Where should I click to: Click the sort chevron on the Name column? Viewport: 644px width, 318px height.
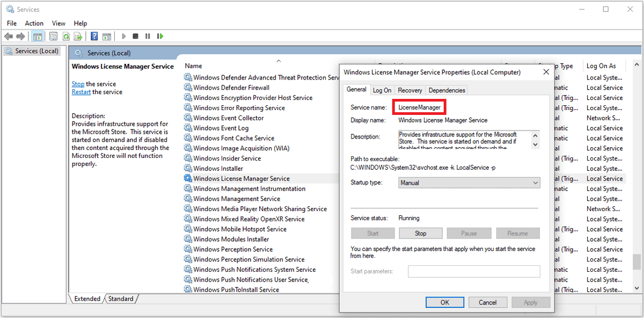pos(279,61)
